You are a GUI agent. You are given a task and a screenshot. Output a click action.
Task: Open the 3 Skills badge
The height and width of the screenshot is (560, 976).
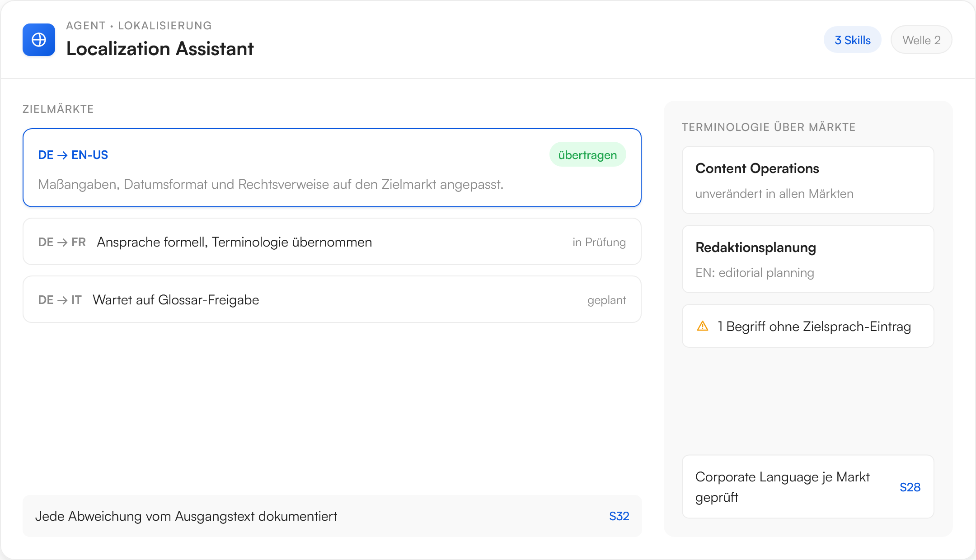tap(852, 40)
